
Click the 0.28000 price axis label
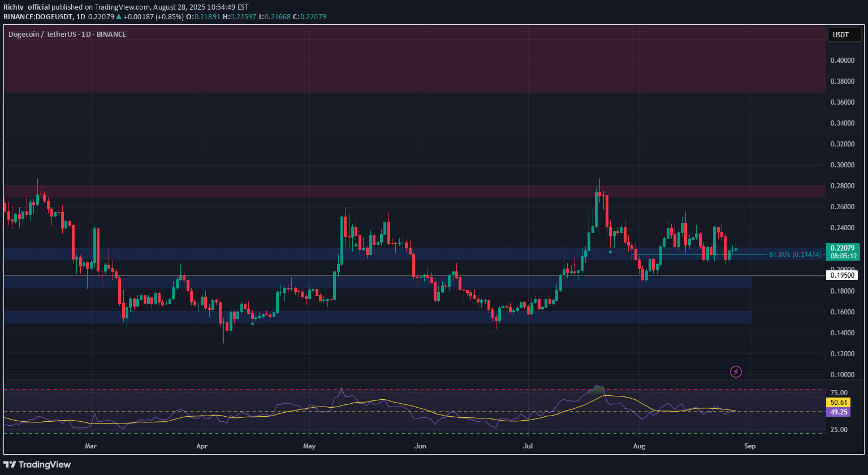[843, 186]
